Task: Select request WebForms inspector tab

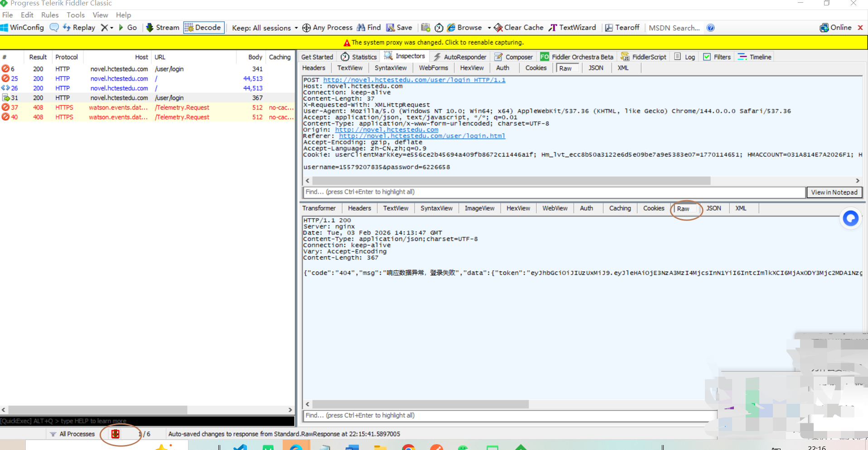Action: click(433, 68)
